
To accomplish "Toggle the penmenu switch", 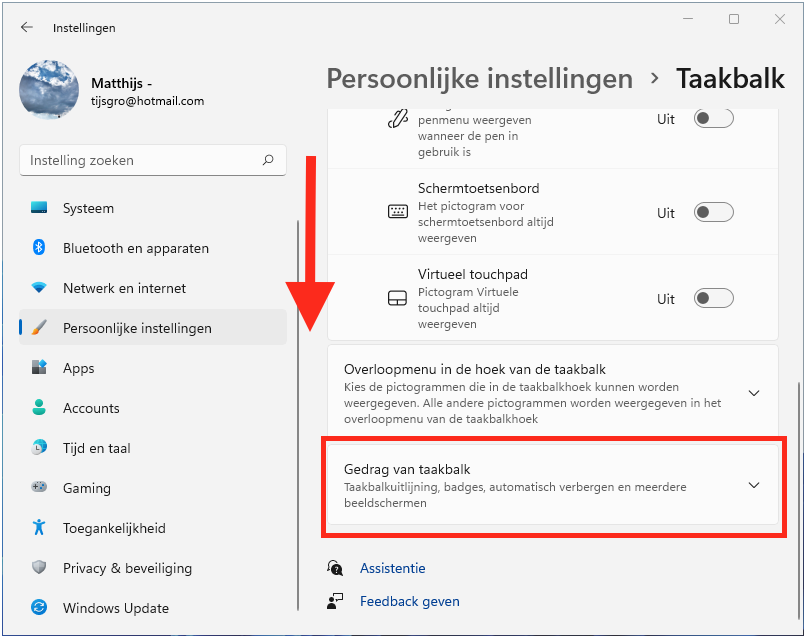I will [x=714, y=119].
